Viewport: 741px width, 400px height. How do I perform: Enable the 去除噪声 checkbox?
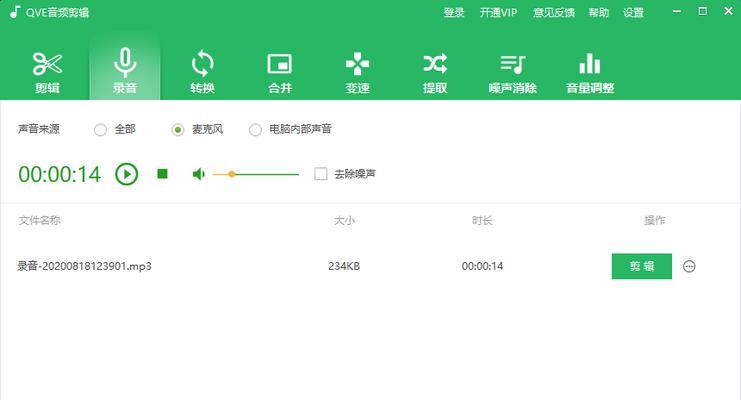[321, 174]
